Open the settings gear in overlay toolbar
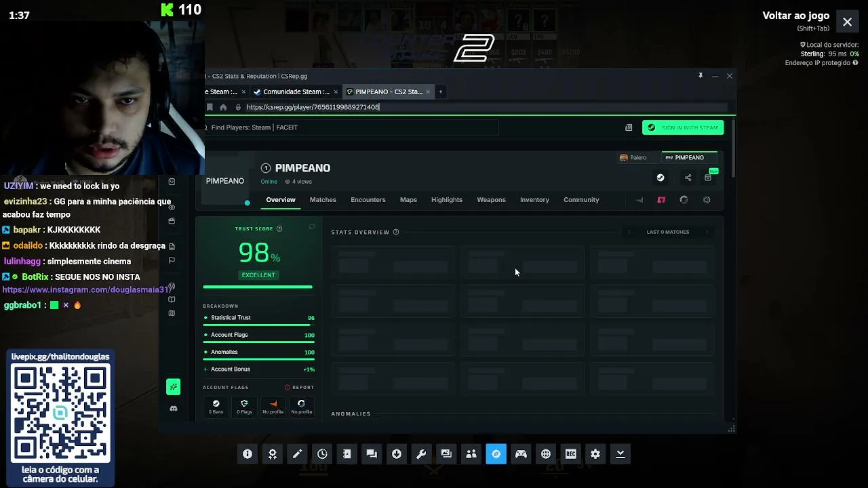The height and width of the screenshot is (488, 868). [595, 454]
